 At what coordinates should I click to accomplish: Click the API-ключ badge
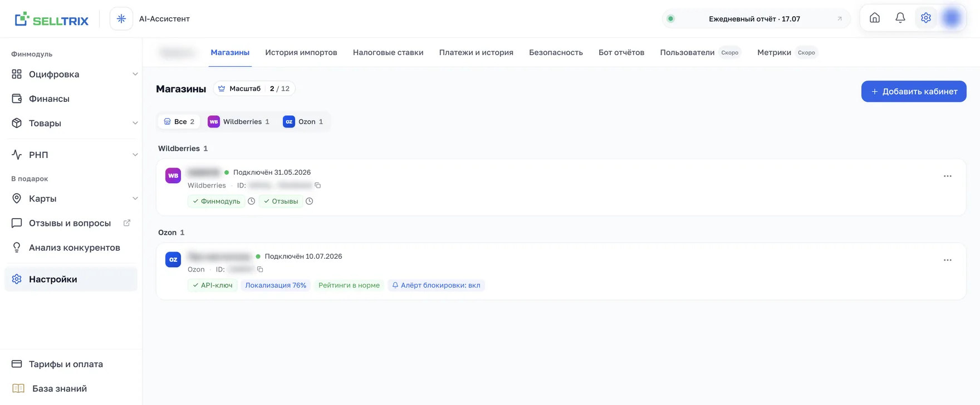tap(213, 285)
